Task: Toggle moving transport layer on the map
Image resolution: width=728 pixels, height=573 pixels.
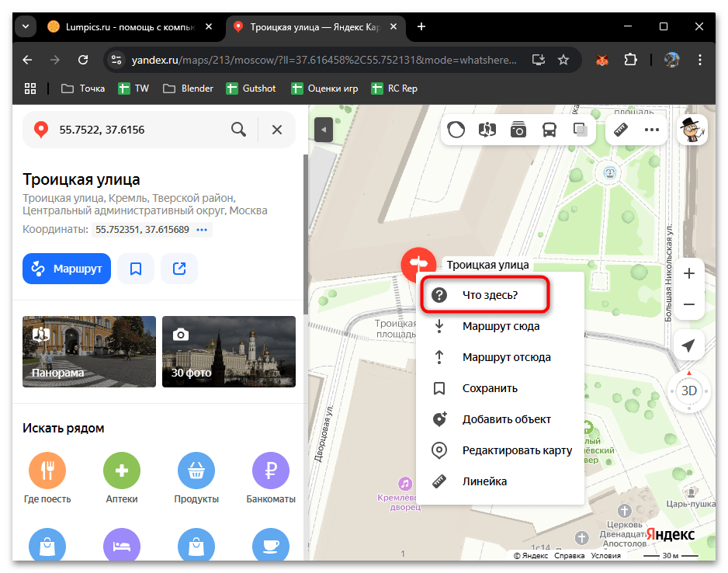Action: [549, 130]
